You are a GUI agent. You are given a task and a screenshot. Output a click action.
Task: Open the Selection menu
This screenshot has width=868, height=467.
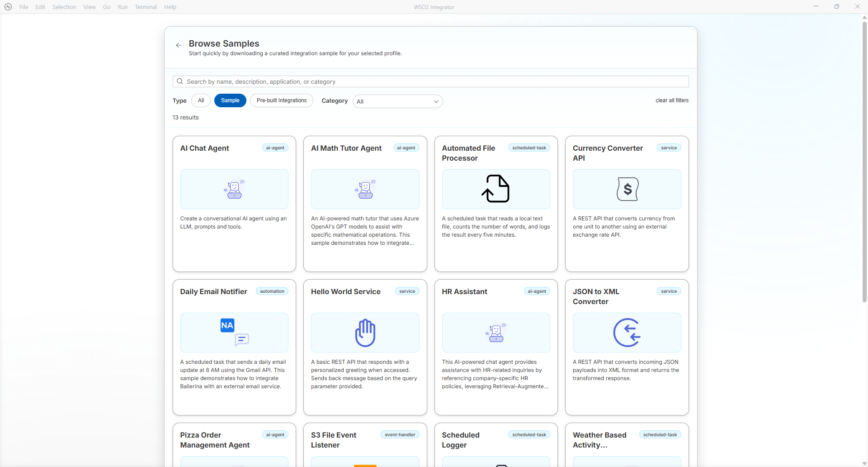coord(64,7)
